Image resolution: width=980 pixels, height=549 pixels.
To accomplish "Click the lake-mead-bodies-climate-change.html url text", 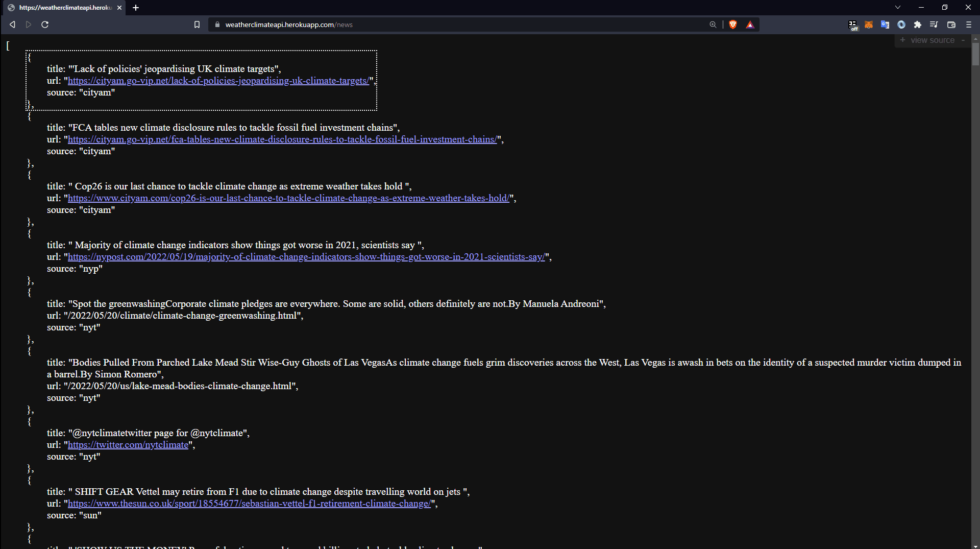I will point(180,386).
